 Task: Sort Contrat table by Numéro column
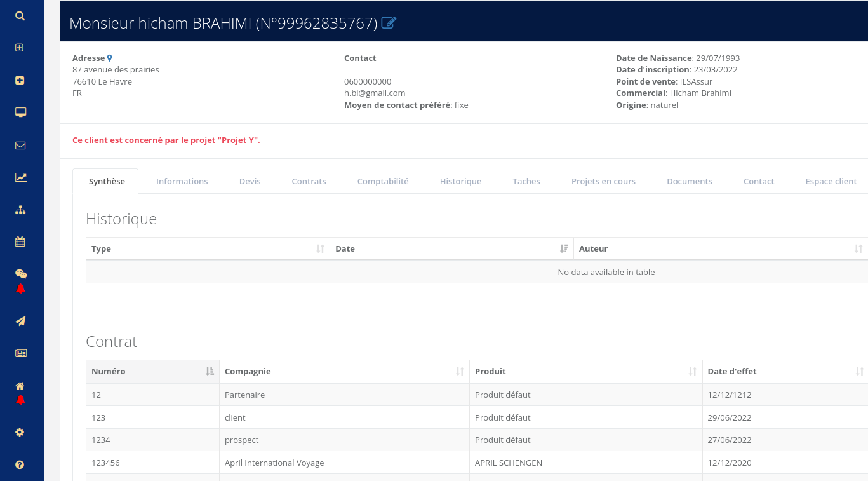152,372
